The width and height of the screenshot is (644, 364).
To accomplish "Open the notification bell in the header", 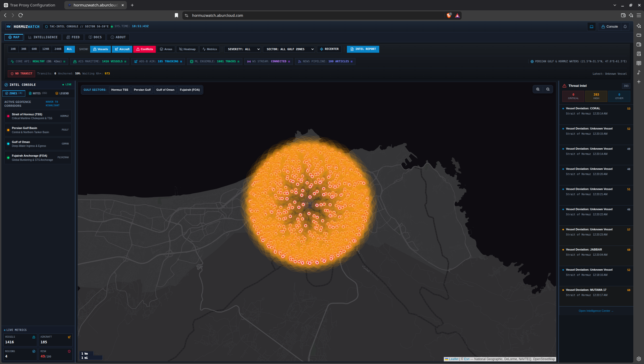I will coord(625,27).
